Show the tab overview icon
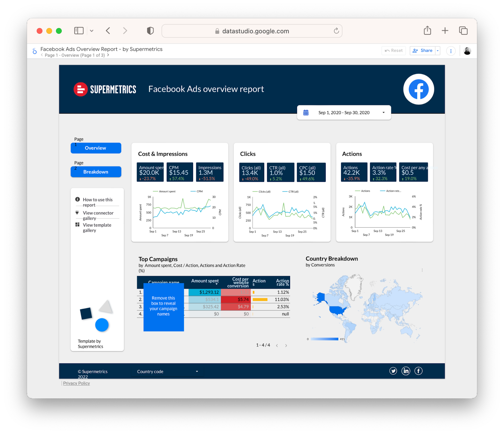This screenshot has width=504, height=434. (x=463, y=31)
